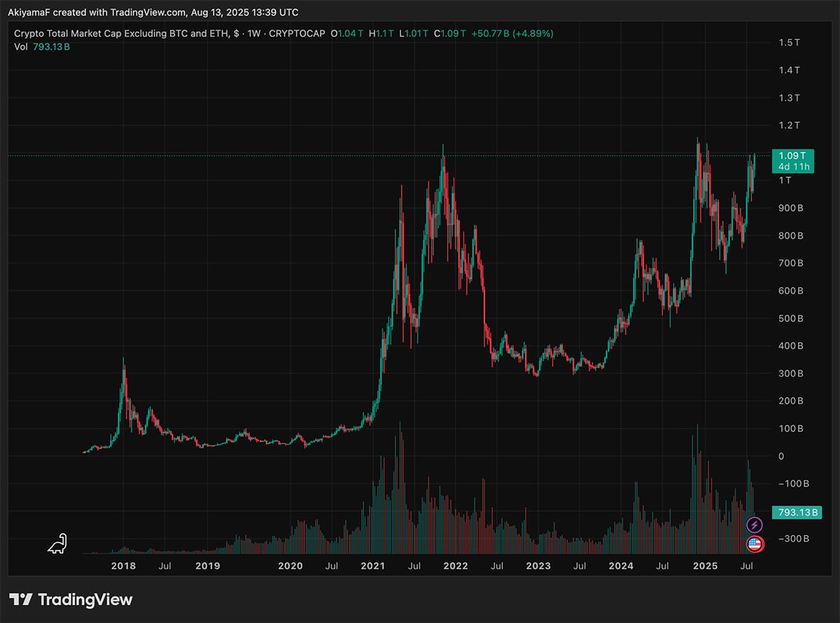Screen dimensions: 840x623
Task: Click '1.3 T' on the price axis
Action: click(x=790, y=98)
